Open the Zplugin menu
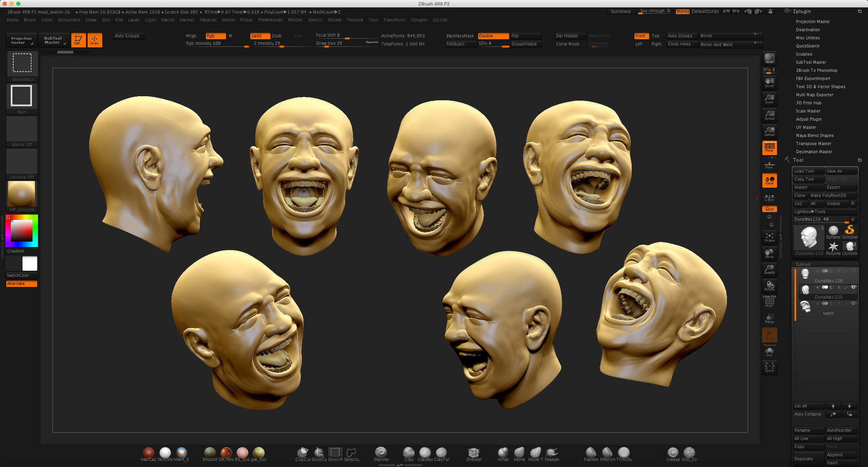 pyautogui.click(x=419, y=20)
